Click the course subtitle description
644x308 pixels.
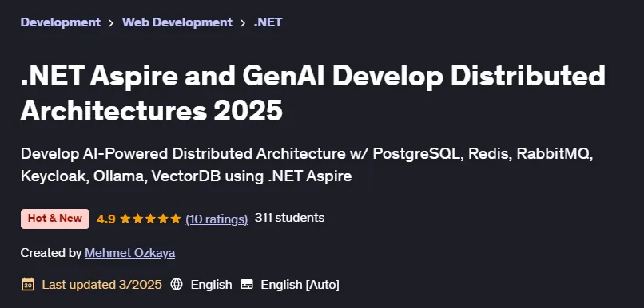[307, 165]
